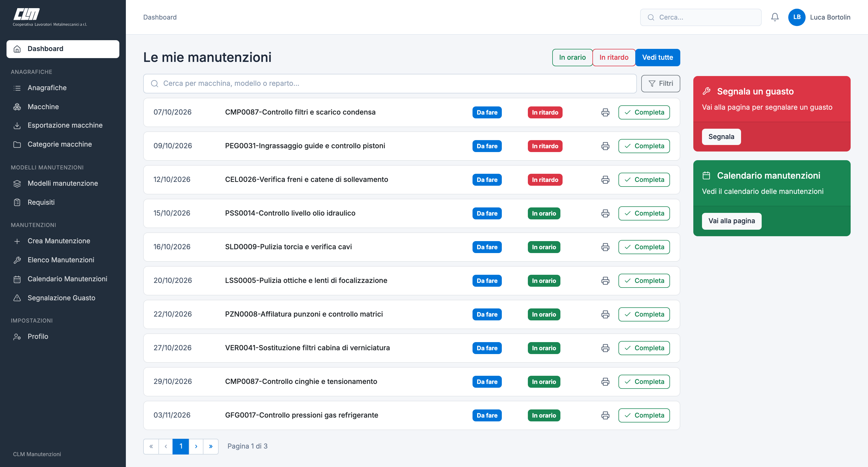This screenshot has height=467, width=868.
Task: Open Categorie macchine
Action: 63,144
